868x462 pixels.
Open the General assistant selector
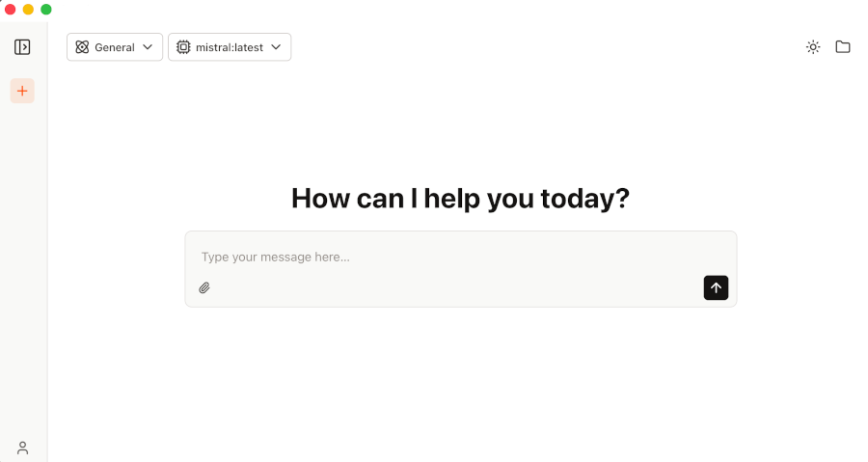click(115, 47)
